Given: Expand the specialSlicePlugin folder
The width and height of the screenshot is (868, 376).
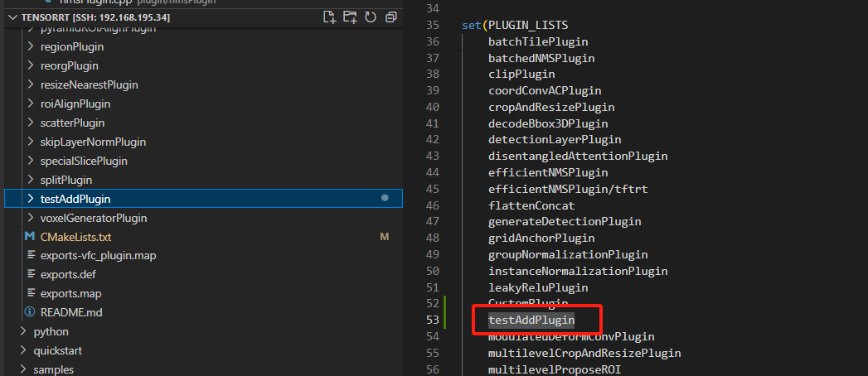Looking at the screenshot, I should pyautogui.click(x=31, y=161).
